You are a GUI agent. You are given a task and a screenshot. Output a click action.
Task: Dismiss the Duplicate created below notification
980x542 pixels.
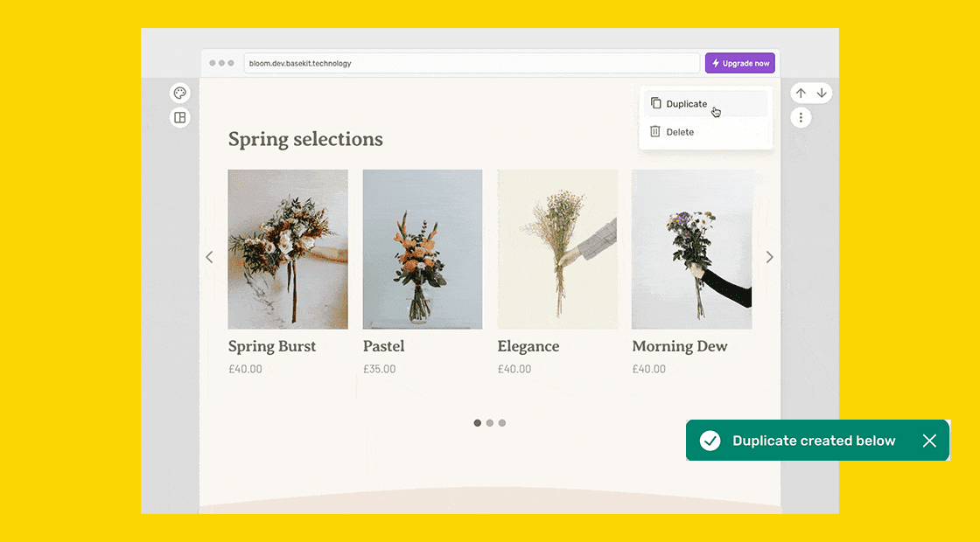(929, 441)
